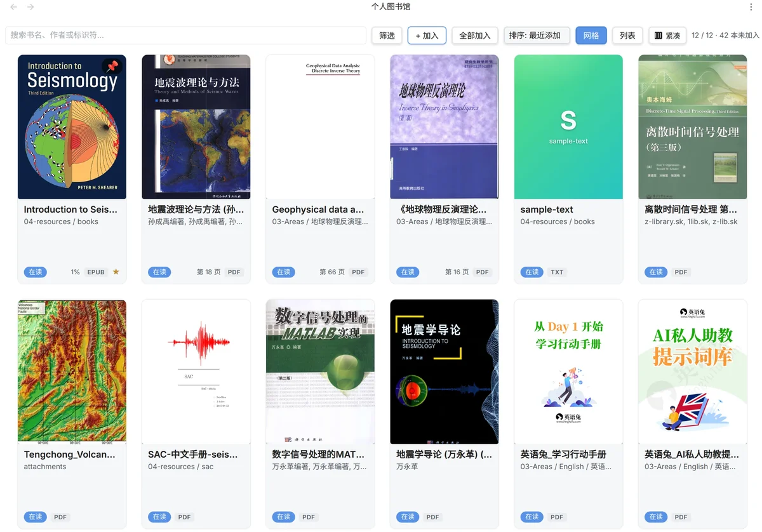Open the 筛选 filter button

387,36
